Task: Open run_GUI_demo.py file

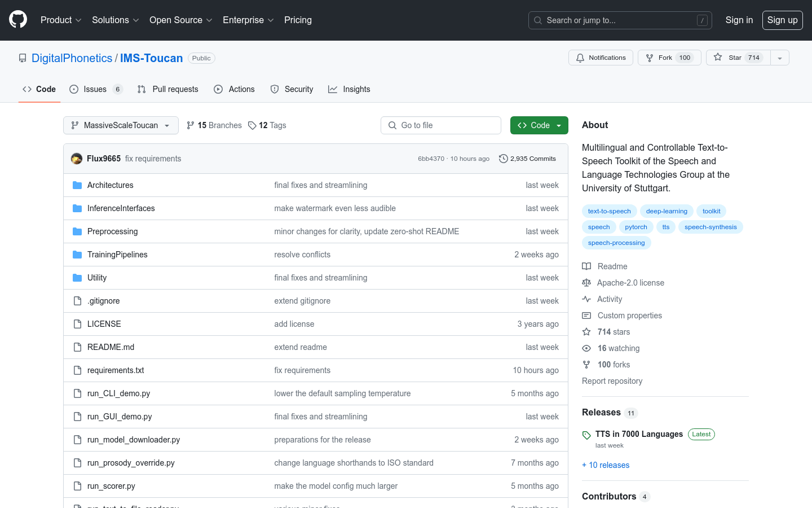Action: [x=120, y=417]
